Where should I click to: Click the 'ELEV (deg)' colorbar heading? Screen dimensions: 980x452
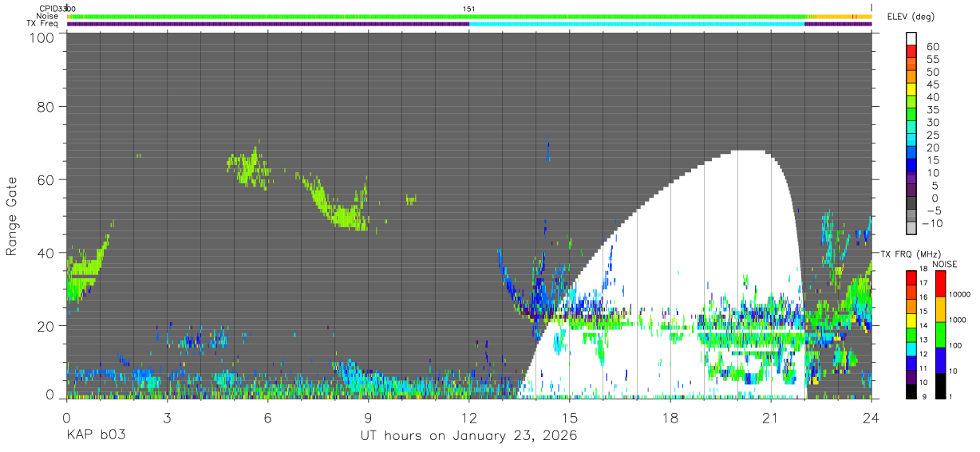click(911, 16)
